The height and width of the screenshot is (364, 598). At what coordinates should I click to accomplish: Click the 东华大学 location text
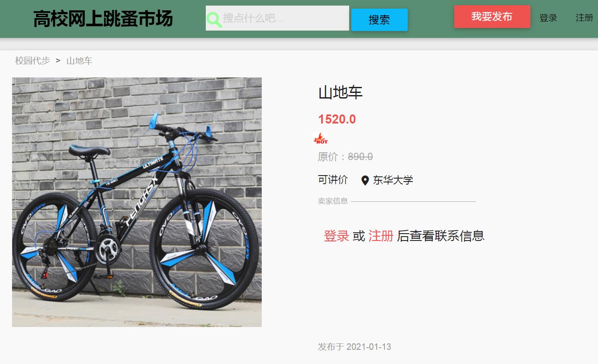coord(393,180)
